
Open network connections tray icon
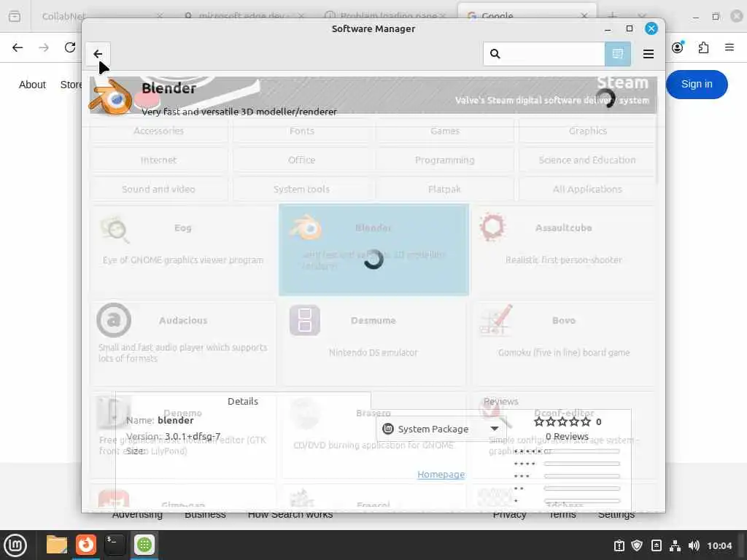(x=675, y=545)
